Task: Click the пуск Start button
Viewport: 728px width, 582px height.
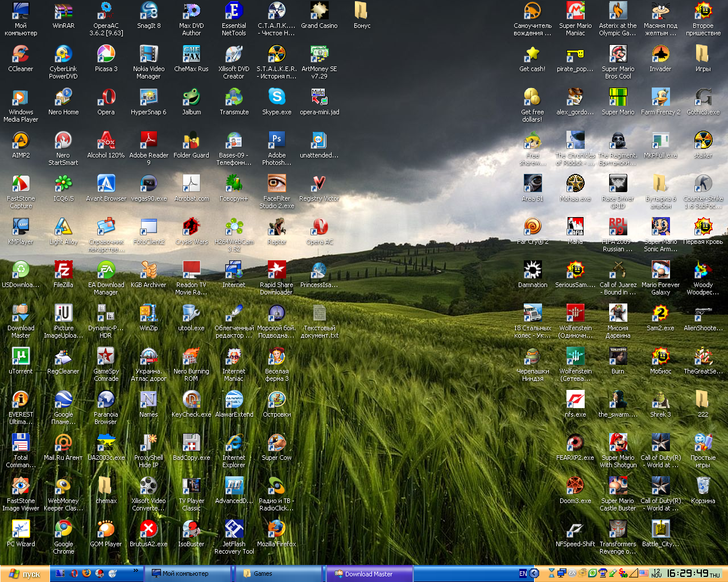Action: 25,574
